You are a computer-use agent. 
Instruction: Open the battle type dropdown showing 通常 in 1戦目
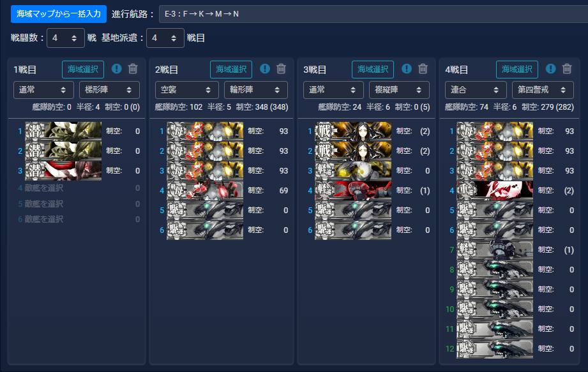pyautogui.click(x=43, y=90)
